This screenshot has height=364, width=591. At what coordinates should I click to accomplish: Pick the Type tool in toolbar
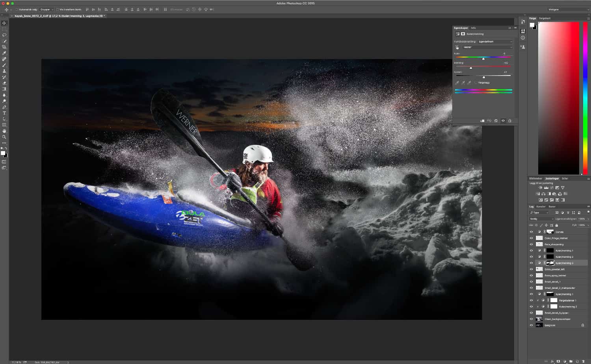(4, 113)
